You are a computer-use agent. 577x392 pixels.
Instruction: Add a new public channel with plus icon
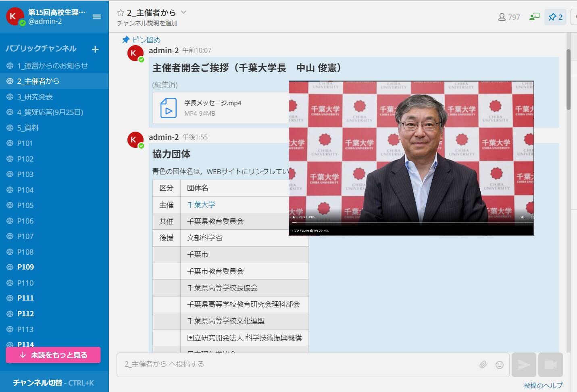(95, 49)
